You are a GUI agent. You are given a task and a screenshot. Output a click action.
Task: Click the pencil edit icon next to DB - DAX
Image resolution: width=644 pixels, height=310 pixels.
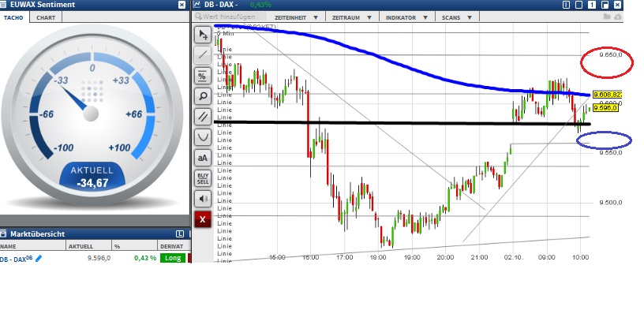coord(39,258)
